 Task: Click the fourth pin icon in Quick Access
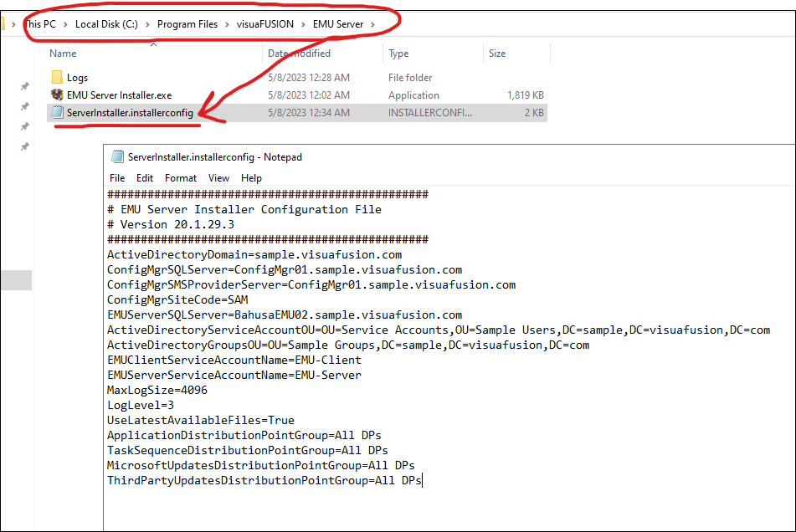24,146
